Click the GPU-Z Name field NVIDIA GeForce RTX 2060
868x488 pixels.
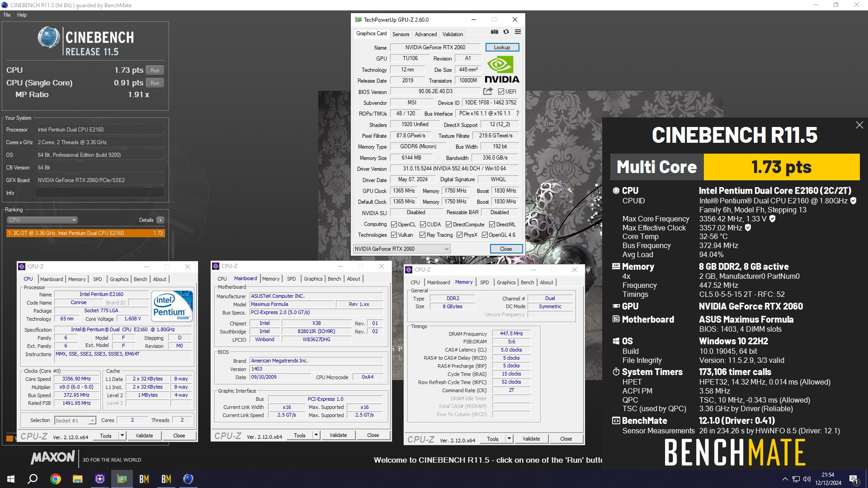[435, 47]
